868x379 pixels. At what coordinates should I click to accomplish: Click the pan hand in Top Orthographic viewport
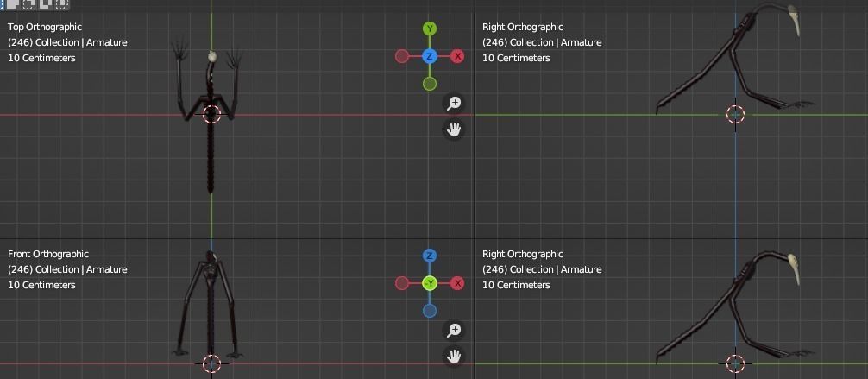click(454, 129)
